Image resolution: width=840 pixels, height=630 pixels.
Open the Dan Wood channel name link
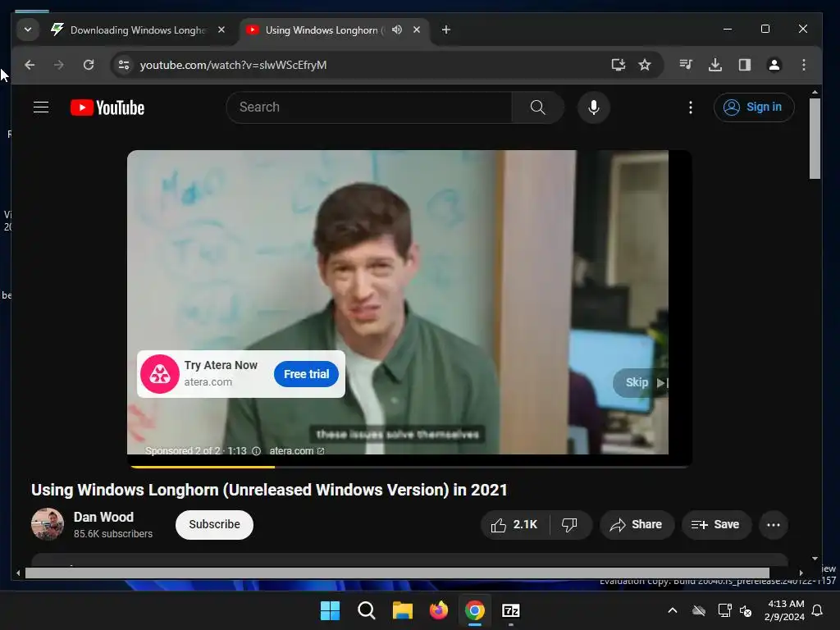coord(103,517)
